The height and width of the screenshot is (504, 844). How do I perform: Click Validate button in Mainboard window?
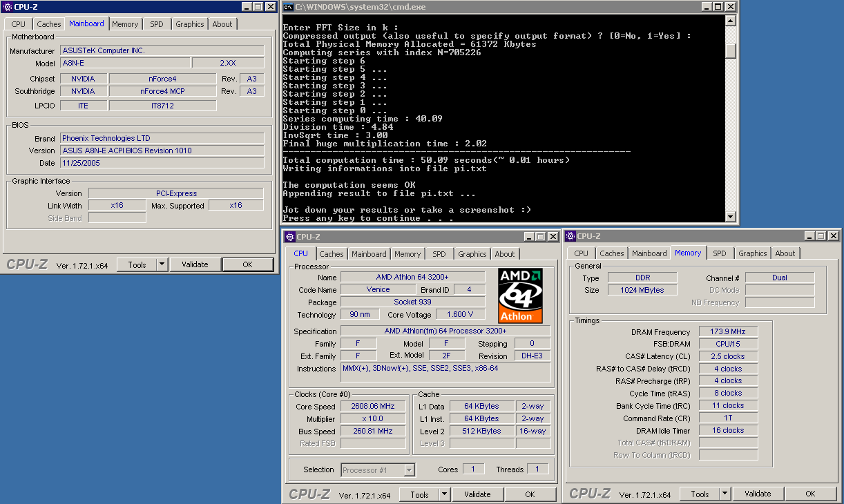click(195, 264)
